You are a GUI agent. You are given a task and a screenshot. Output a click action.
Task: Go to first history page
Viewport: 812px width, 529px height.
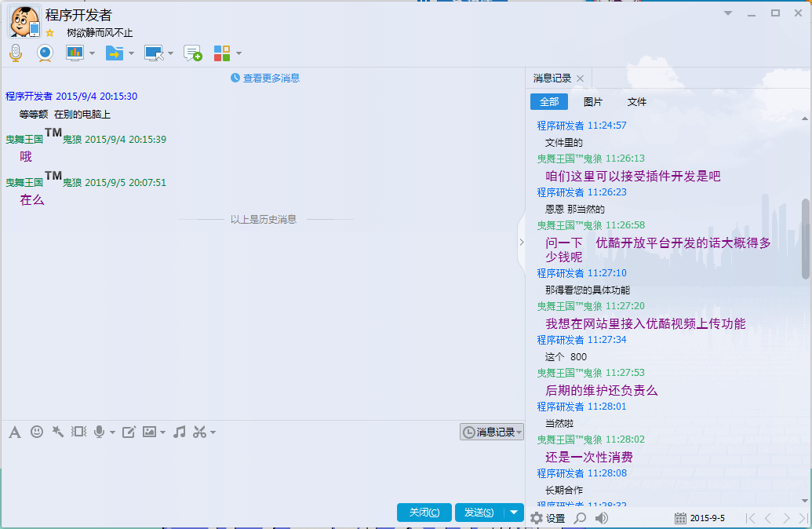[750, 518]
